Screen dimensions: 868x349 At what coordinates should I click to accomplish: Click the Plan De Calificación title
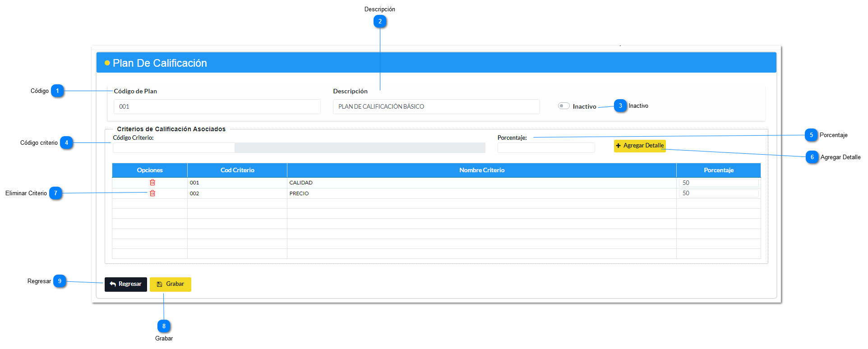pos(160,63)
